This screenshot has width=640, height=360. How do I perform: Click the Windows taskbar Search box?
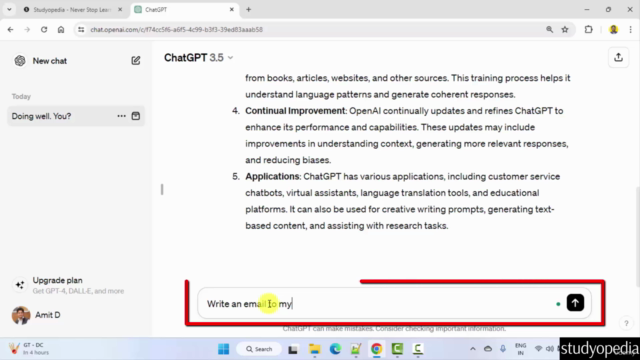(x=259, y=349)
